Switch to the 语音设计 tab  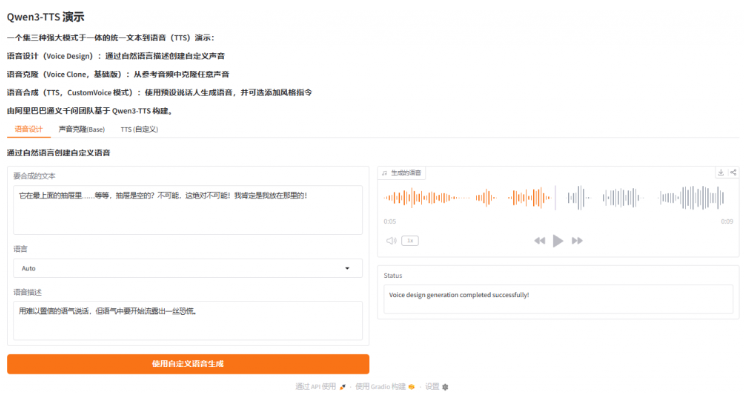[x=28, y=129]
